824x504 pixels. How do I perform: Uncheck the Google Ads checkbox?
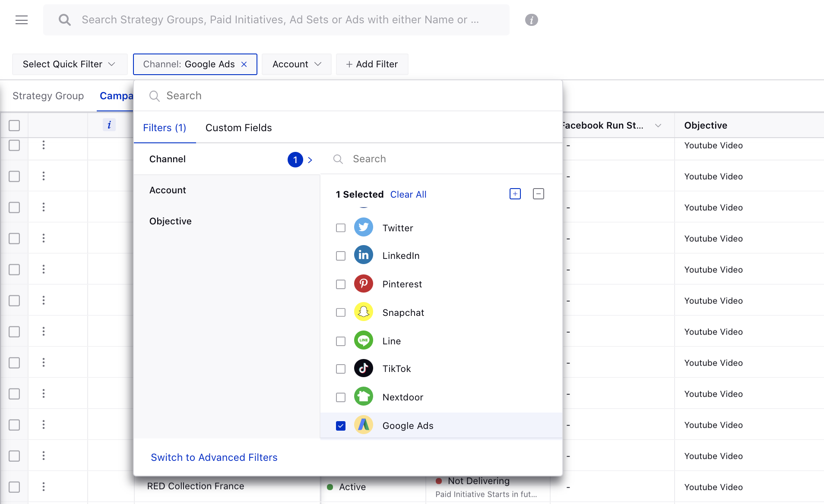tap(341, 426)
